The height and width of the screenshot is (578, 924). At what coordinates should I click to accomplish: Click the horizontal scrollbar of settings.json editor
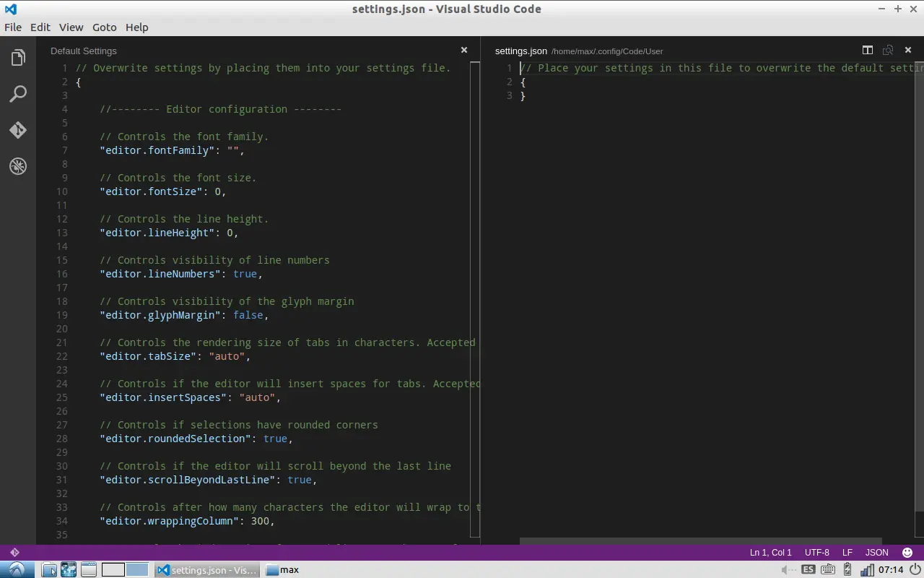click(701, 541)
